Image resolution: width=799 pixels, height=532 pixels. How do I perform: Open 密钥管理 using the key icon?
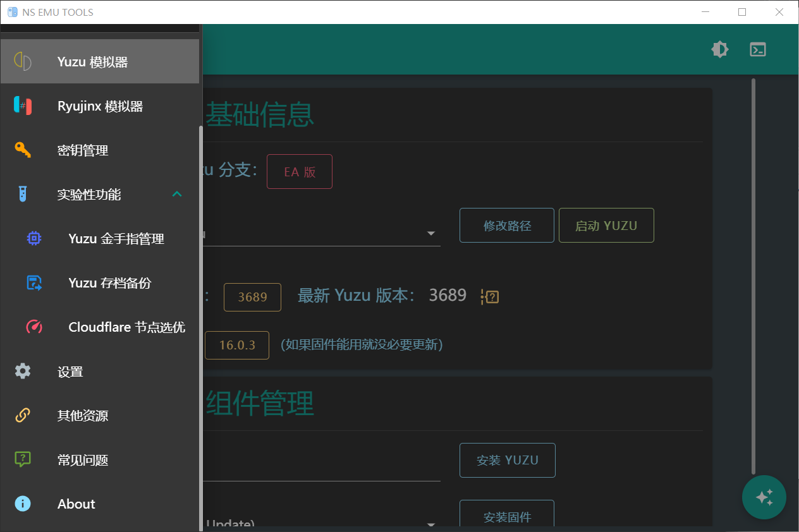(23, 150)
